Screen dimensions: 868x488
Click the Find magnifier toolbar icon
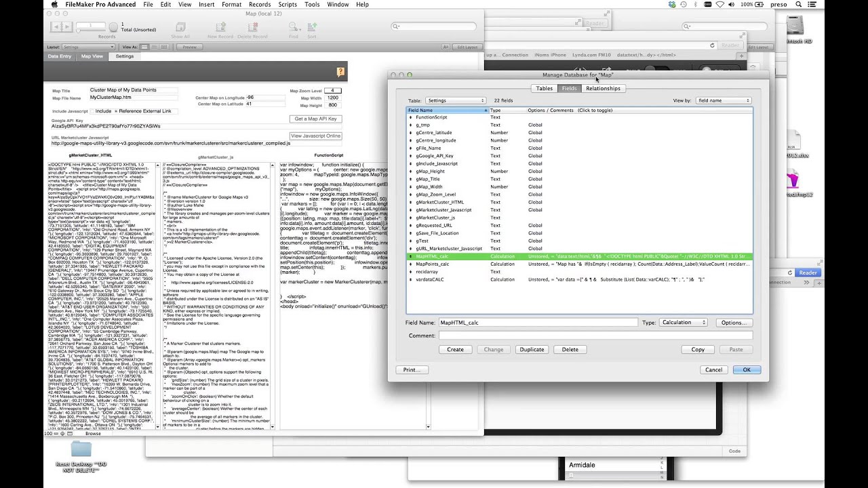tap(292, 27)
